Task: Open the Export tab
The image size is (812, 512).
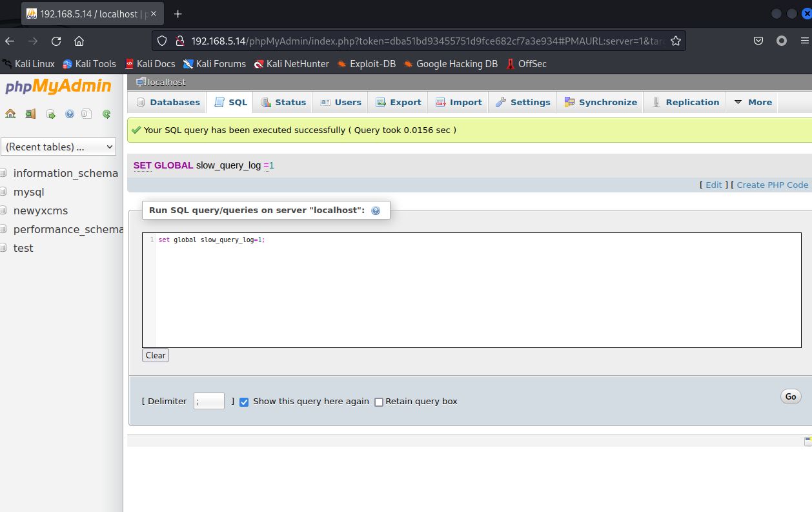Action: click(398, 102)
